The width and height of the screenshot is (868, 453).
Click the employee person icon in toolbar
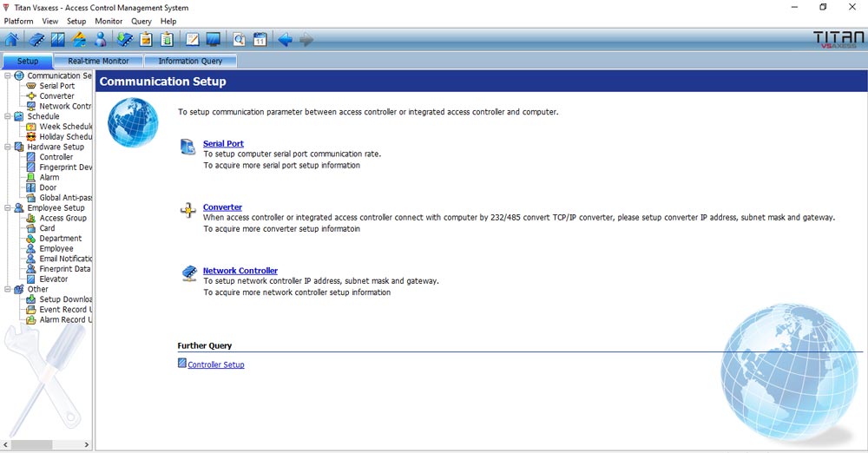101,40
